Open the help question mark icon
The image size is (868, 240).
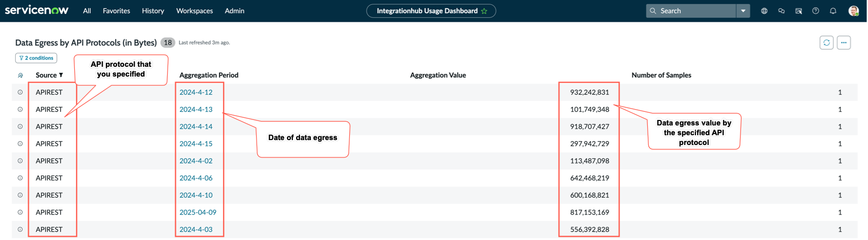[815, 11]
